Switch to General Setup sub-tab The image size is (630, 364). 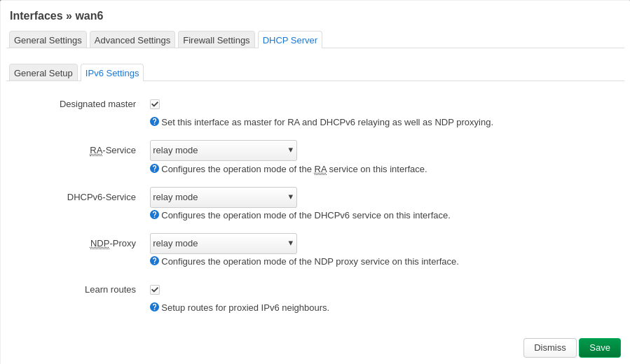[43, 73]
